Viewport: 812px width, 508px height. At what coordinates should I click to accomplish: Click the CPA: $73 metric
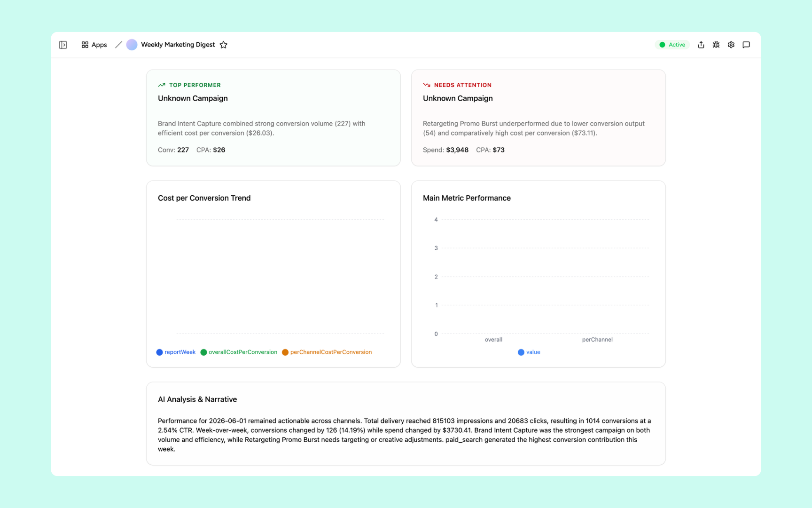(490, 150)
